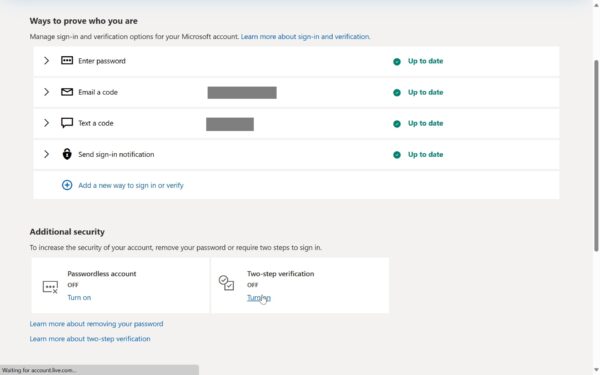Click green check icon on Enter password row
The image size is (600, 375).
point(397,62)
